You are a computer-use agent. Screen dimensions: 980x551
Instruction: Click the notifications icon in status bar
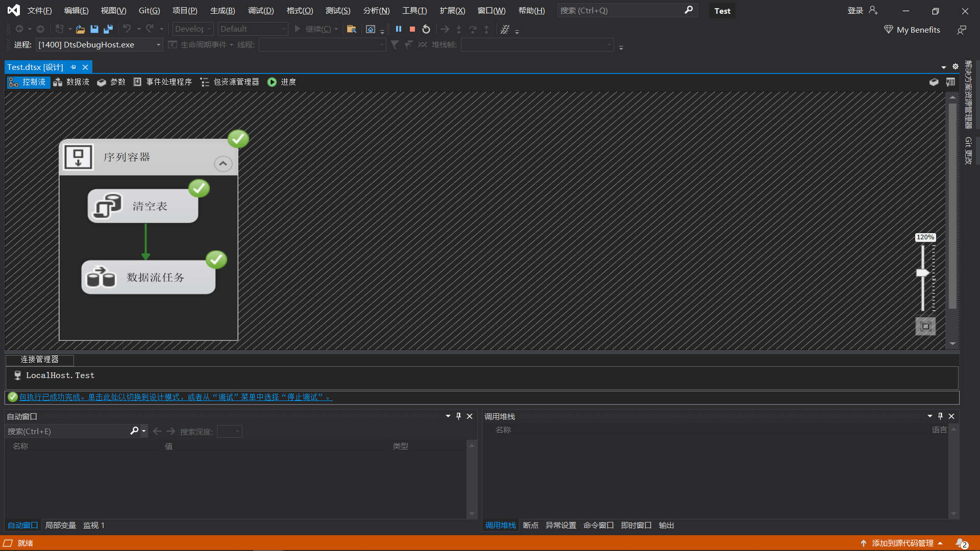tap(961, 543)
